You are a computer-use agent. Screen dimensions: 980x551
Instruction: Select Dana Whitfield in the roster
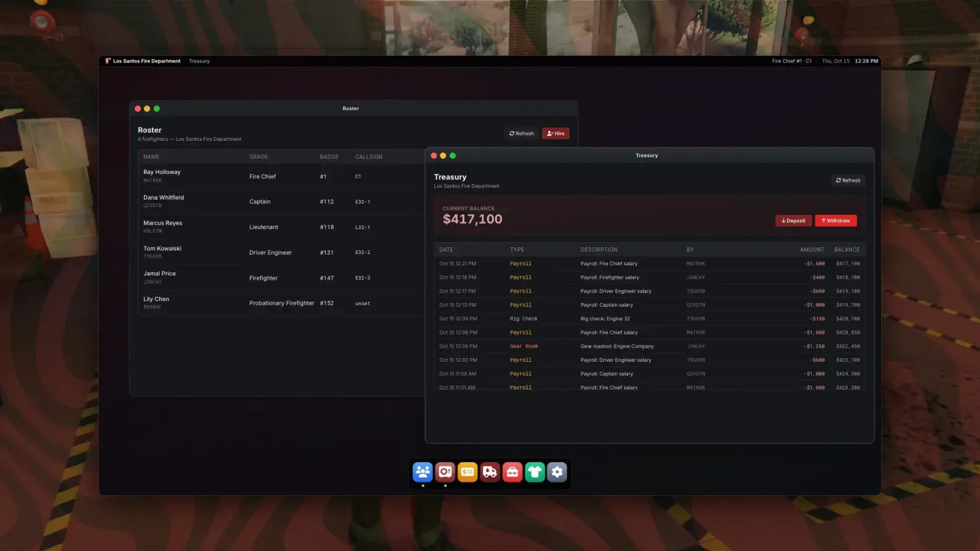click(x=281, y=201)
